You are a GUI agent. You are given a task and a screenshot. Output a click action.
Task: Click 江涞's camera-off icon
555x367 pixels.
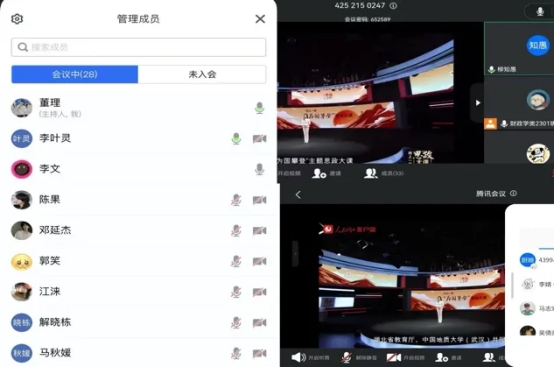[x=259, y=292]
